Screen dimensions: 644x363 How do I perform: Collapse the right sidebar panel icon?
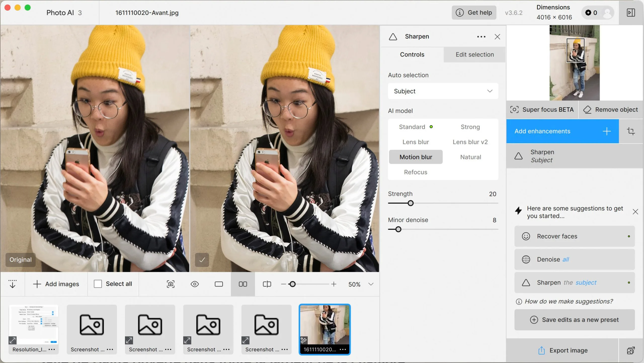tap(631, 13)
